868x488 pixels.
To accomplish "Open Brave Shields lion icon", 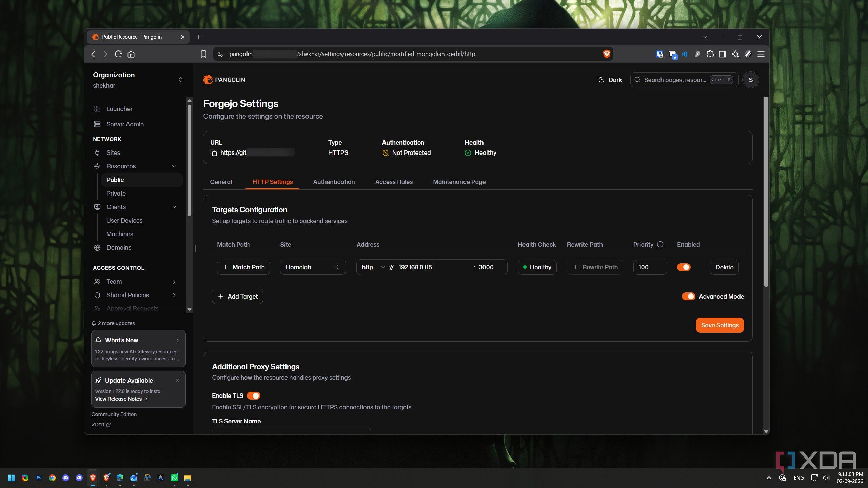I will click(607, 54).
